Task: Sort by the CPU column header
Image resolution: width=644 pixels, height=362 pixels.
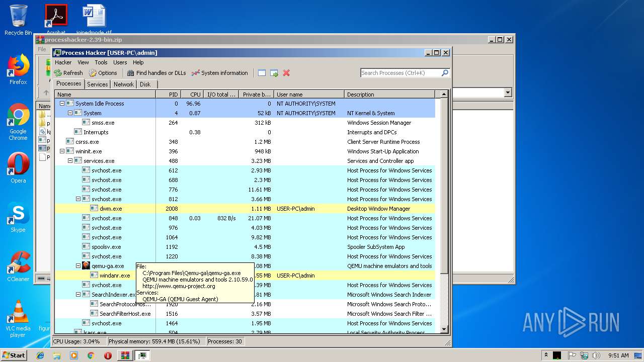Action: point(192,94)
